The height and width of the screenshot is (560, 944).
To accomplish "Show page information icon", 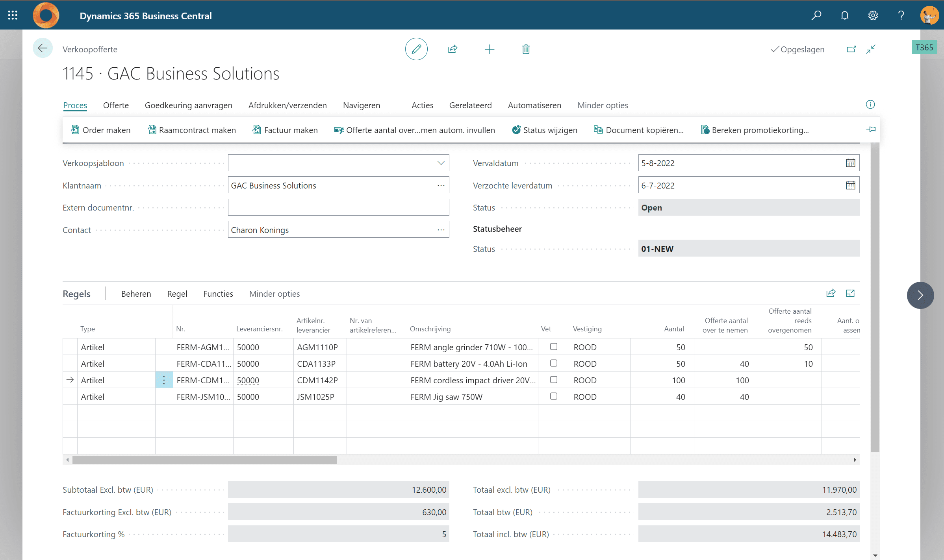I will click(x=870, y=104).
